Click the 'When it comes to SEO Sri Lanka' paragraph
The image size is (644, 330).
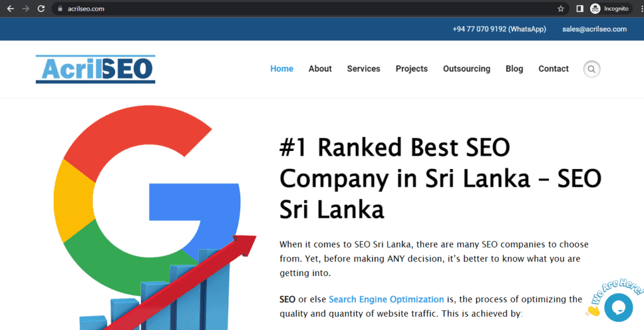coord(434,258)
